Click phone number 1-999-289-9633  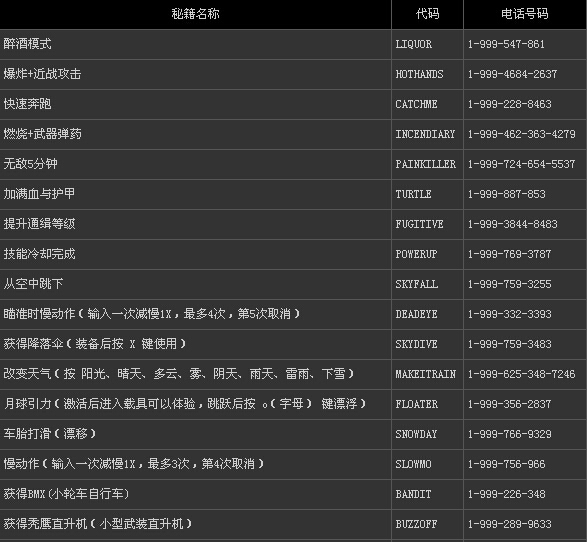tap(510, 524)
